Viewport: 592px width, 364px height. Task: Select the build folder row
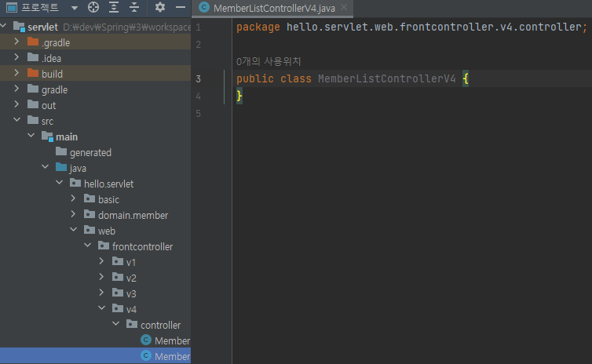pos(95,74)
